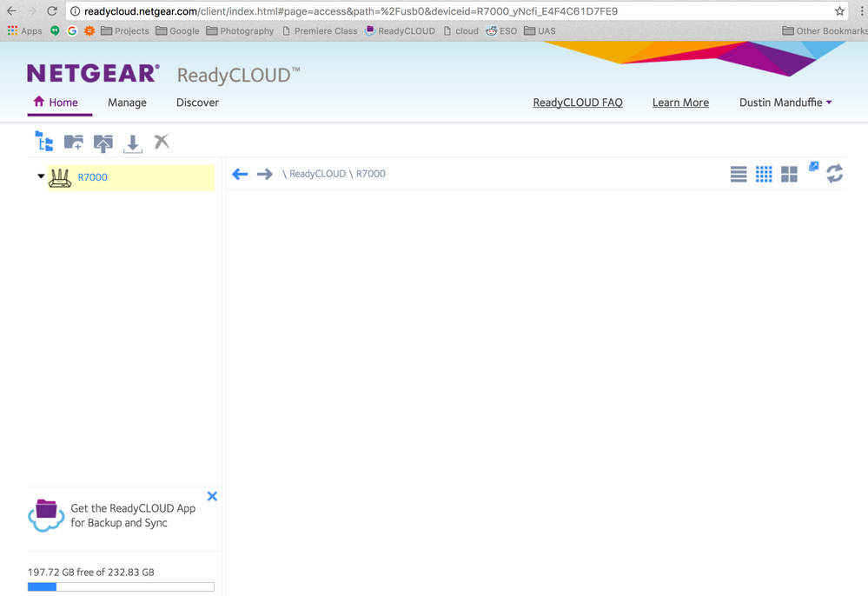Go to the Discover tab

197,103
